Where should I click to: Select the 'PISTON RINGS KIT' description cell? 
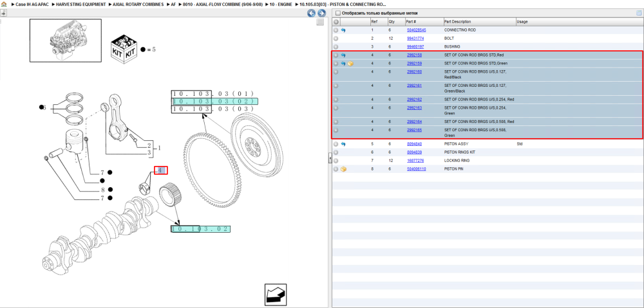coord(459,152)
